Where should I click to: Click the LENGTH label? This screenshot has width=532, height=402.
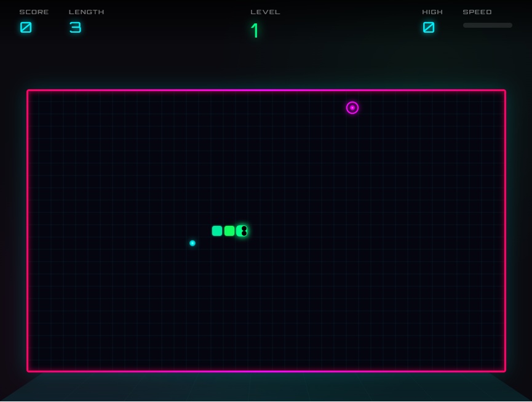[86, 12]
